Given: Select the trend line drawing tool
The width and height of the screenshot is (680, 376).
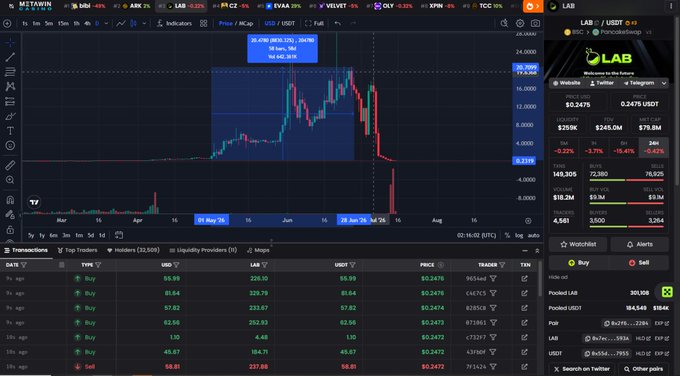Looking at the screenshot, I should (10, 57).
